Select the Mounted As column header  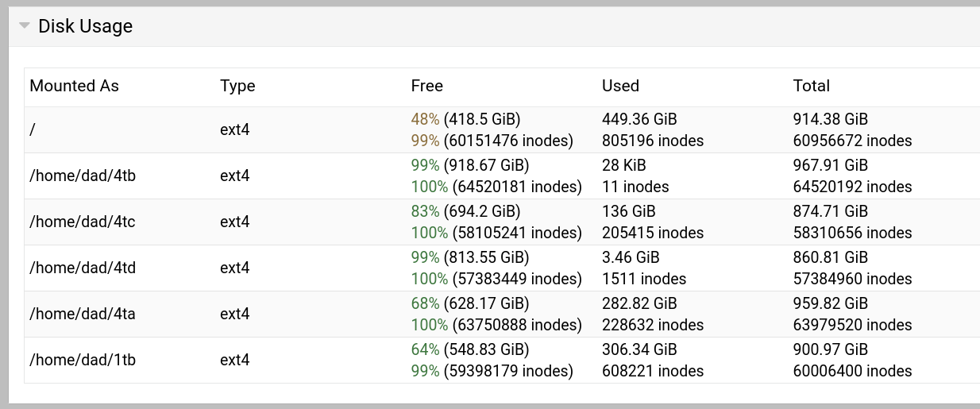tap(74, 86)
